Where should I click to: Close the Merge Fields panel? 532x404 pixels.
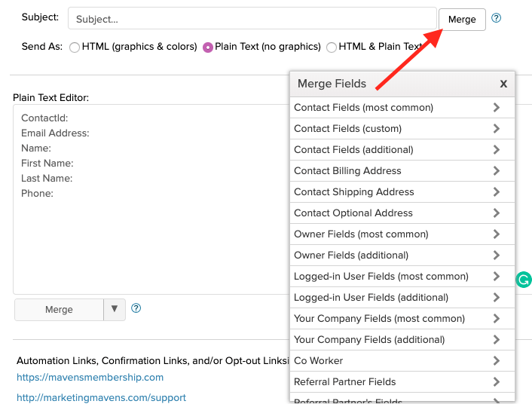pos(503,84)
